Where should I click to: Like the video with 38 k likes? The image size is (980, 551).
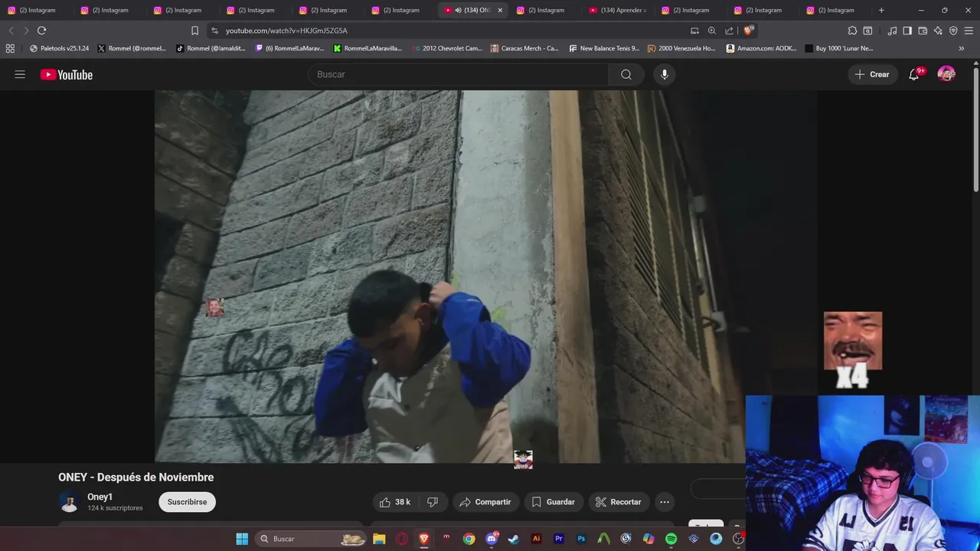coord(395,502)
